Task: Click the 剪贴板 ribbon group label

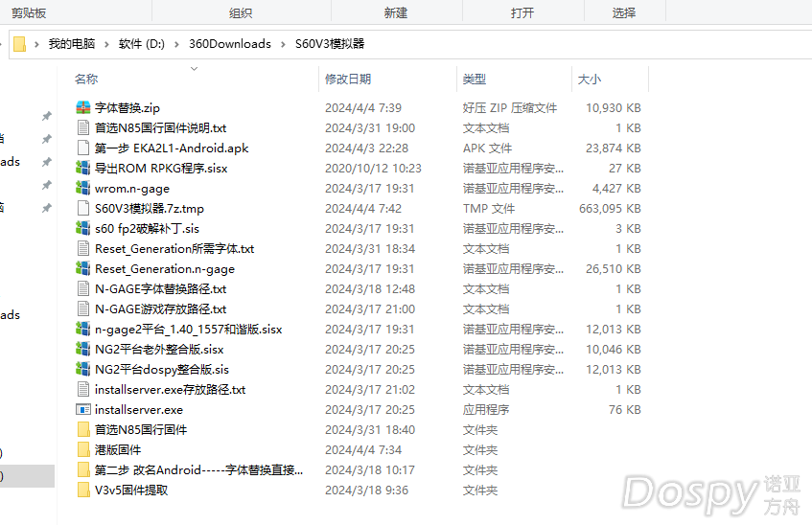Action: coord(29,13)
